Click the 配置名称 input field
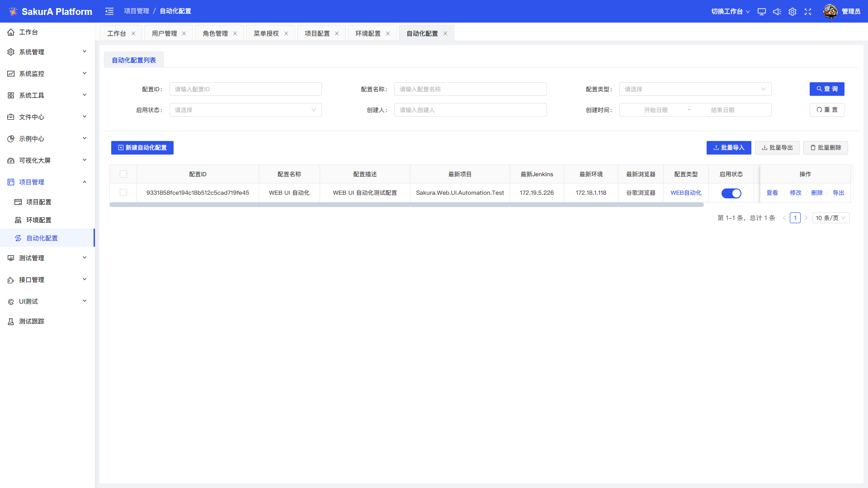Screen dimensions: 868x488 pyautogui.click(x=470, y=89)
